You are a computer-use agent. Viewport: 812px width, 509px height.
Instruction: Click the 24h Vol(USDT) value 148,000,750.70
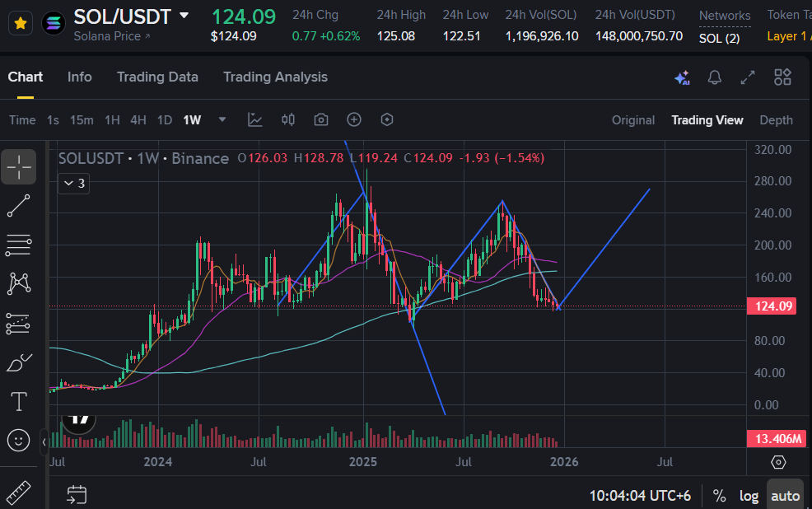(x=638, y=36)
